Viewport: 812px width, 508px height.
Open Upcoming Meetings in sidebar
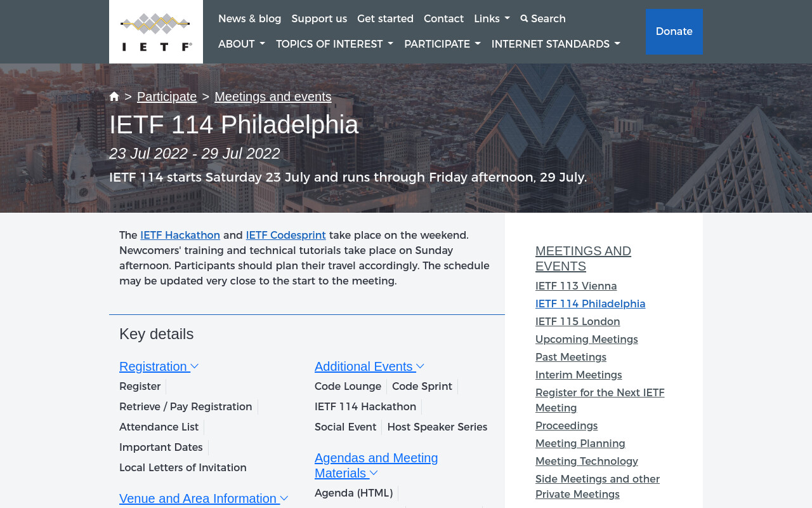point(587,340)
